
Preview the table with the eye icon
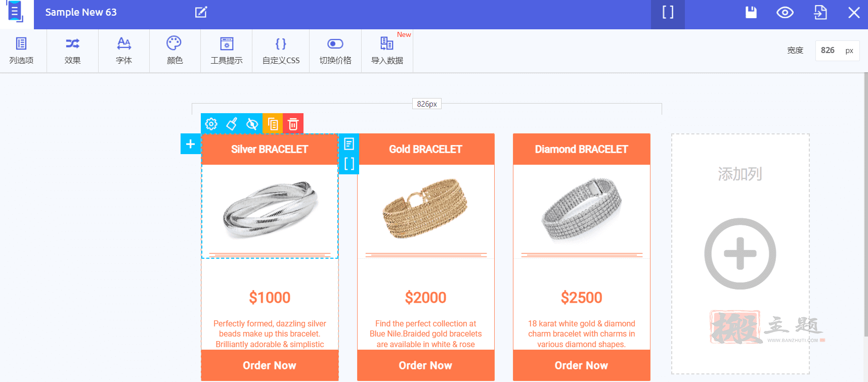(785, 12)
